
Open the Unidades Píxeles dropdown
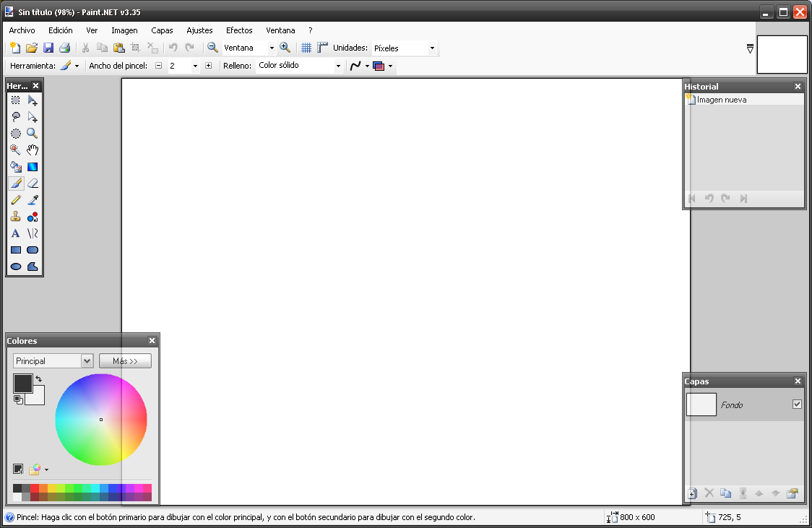click(432, 48)
